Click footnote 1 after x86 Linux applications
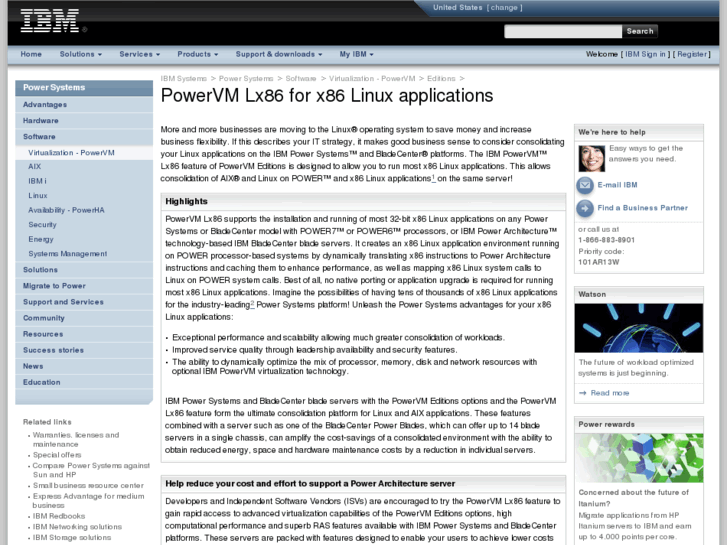 pyautogui.click(x=434, y=178)
